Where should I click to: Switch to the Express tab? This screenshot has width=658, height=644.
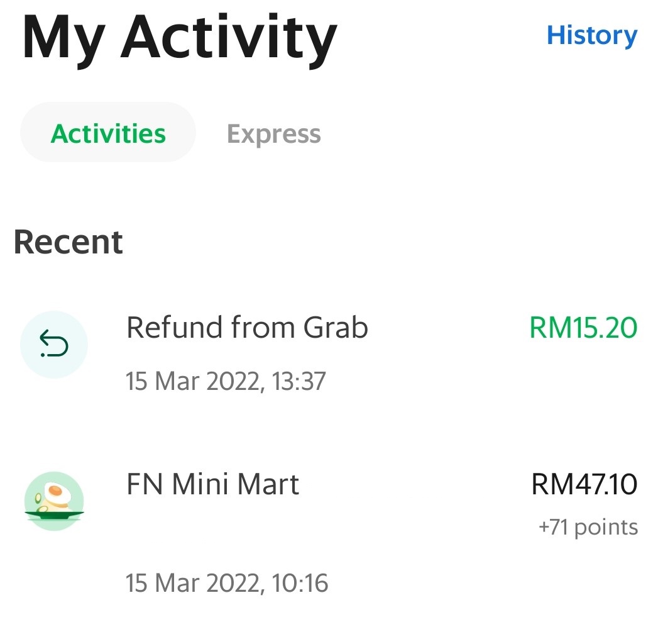[273, 135]
